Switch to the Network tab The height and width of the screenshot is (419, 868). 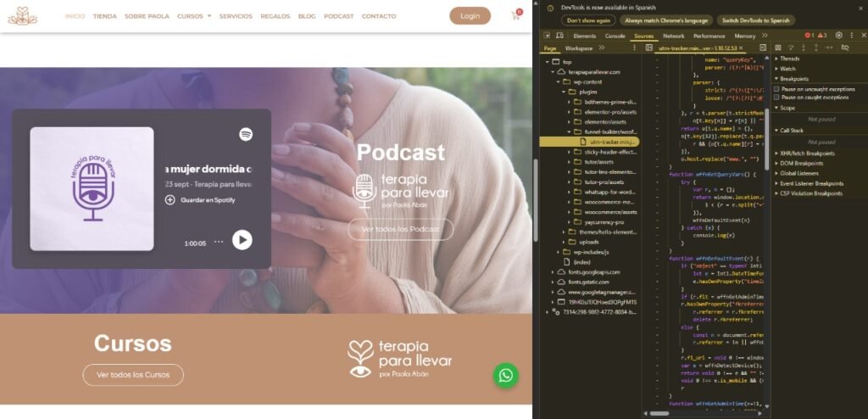[674, 36]
